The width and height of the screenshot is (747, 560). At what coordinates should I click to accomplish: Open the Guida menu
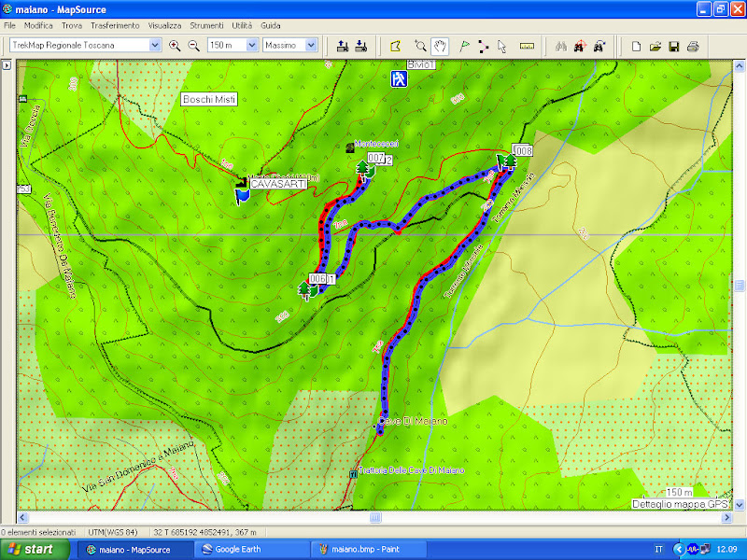click(x=270, y=26)
